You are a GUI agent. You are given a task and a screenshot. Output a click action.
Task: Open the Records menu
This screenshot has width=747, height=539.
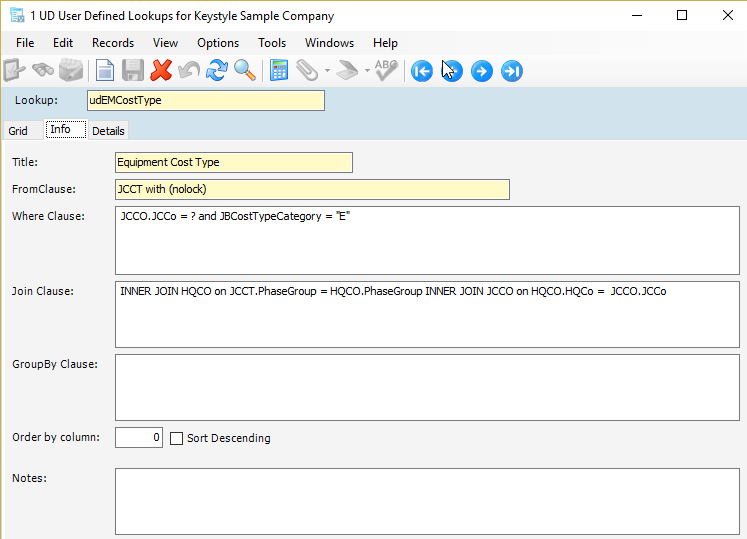pos(113,43)
